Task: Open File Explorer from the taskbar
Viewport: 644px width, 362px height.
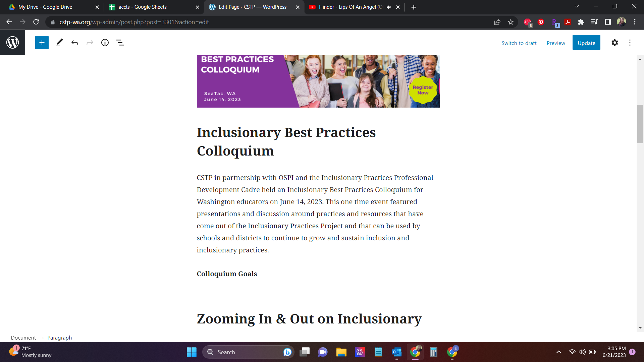Action: (341, 352)
